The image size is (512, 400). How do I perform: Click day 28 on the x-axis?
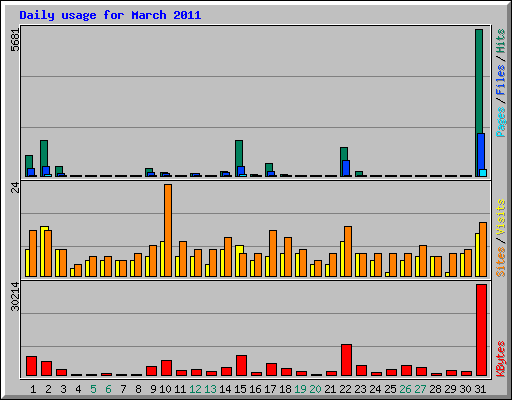coord(435,389)
